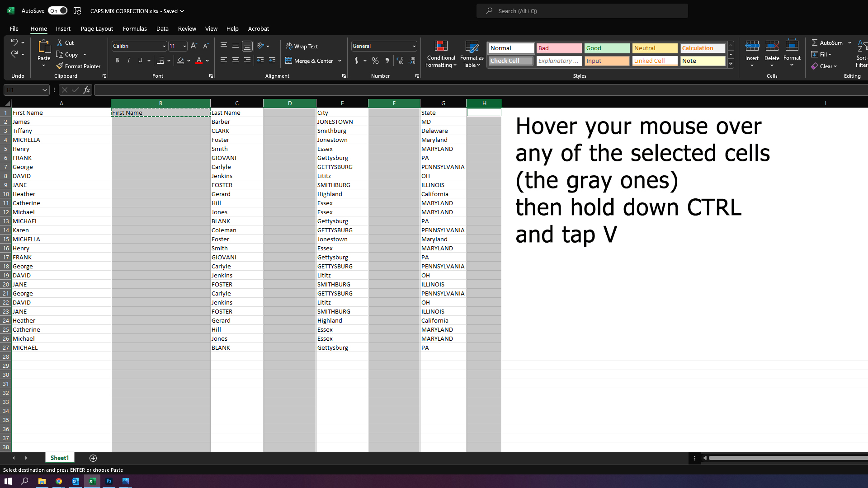Select the Sheet1 tab

(60, 458)
